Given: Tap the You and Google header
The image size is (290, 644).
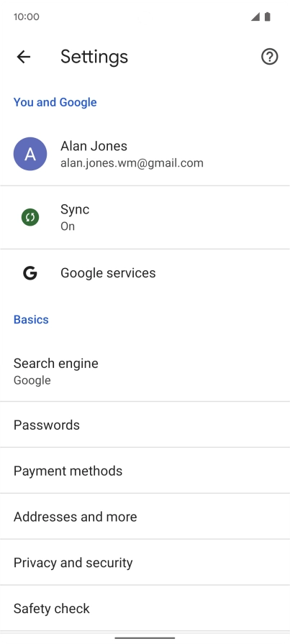Looking at the screenshot, I should pos(55,102).
